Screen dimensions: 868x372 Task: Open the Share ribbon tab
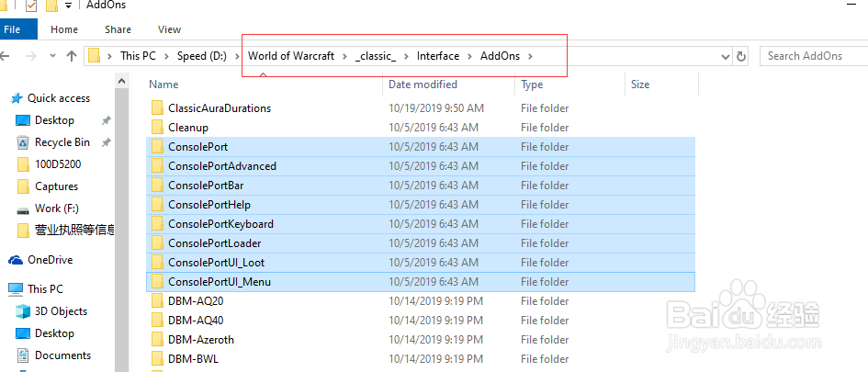118,29
